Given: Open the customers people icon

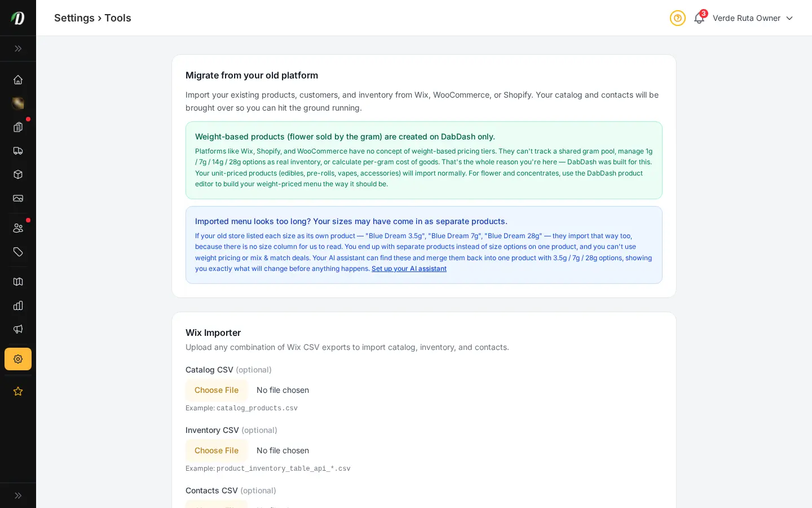Looking at the screenshot, I should [x=18, y=228].
